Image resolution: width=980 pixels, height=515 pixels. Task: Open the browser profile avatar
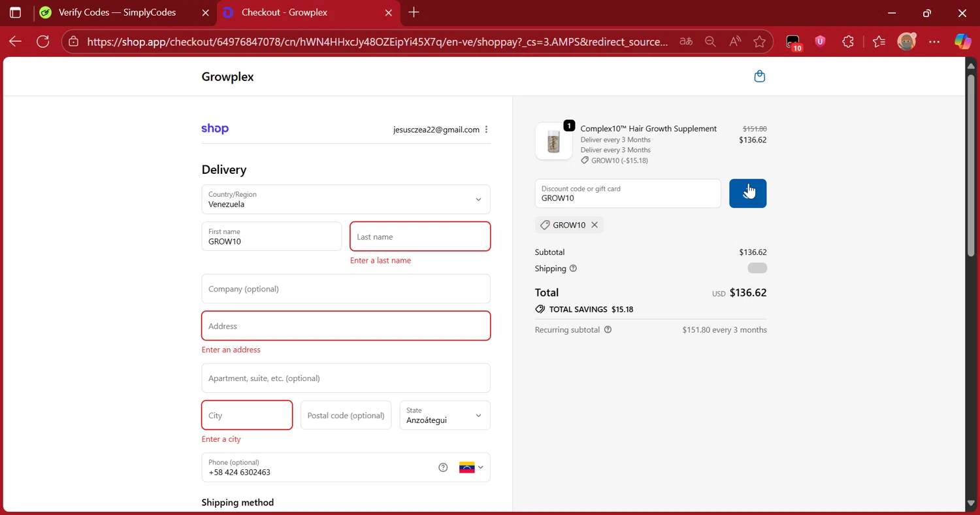906,42
